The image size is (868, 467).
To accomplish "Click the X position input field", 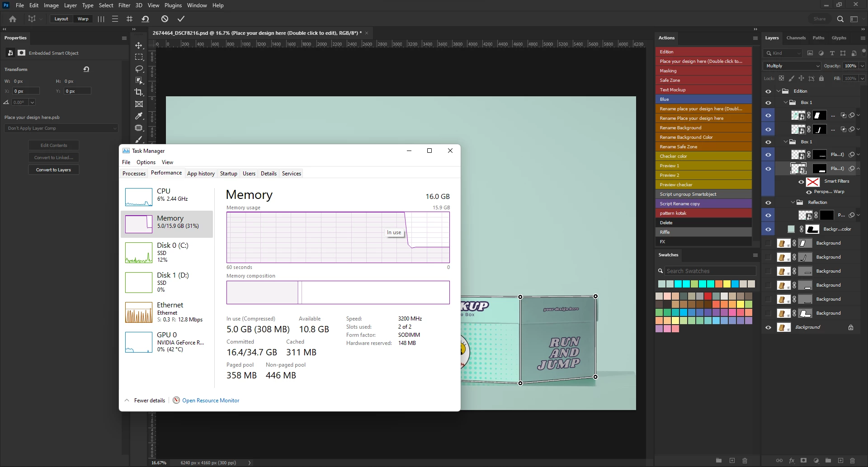I will coord(26,91).
